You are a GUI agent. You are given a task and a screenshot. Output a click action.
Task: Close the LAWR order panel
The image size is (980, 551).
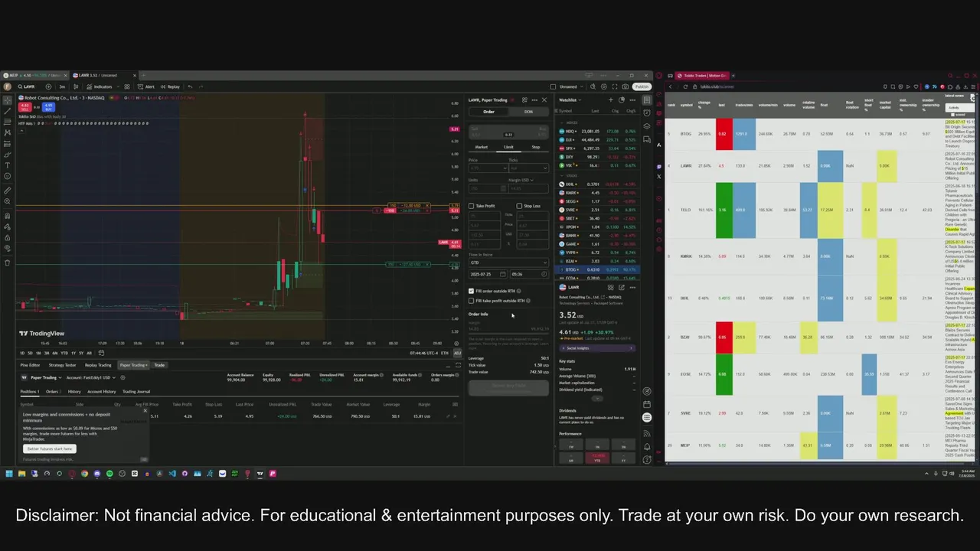coord(544,100)
